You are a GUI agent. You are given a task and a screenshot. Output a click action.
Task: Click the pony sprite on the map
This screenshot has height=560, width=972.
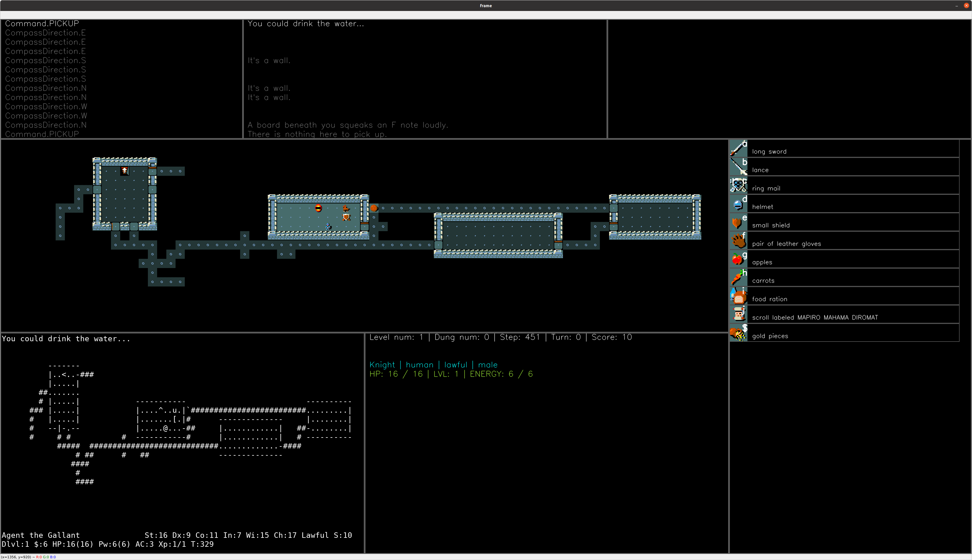[x=346, y=208]
